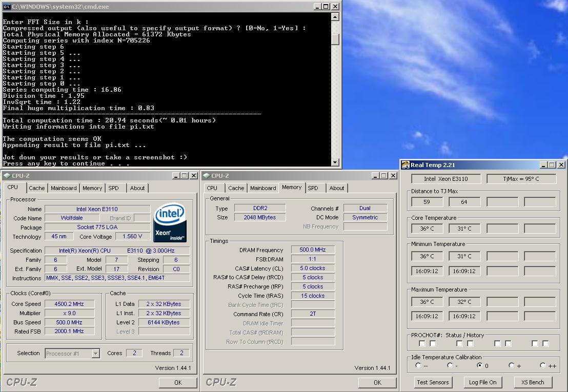568x392 pixels.
Task: Click the '64' distance to TJ Max value
Action: (464, 202)
